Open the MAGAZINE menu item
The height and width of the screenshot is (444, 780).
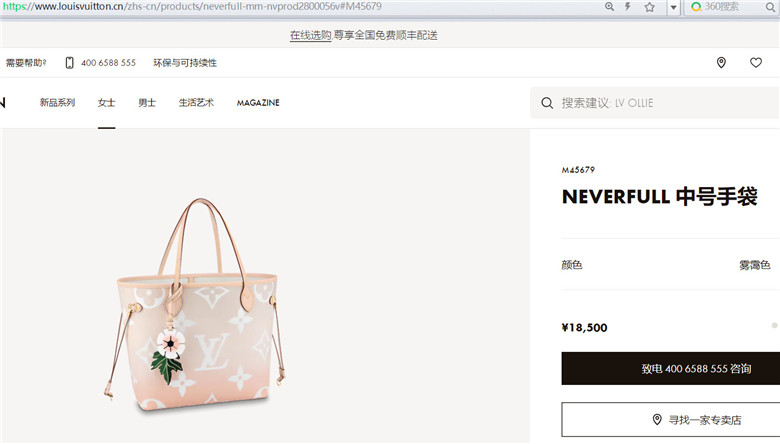[x=258, y=103]
